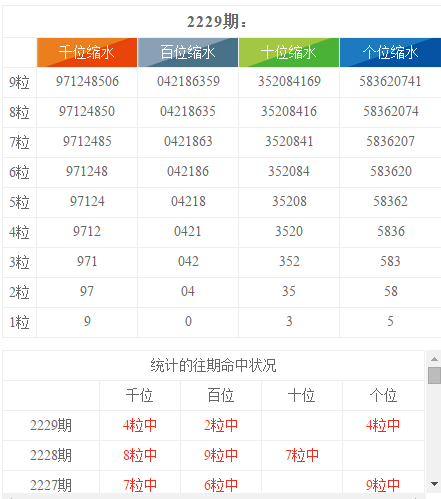Select the 统计的往期命中状况 heading

[x=213, y=365]
